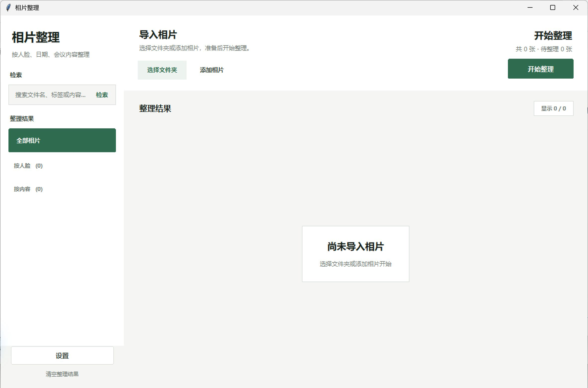Viewport: 588px width, 388px height.
Task: Open 设置 settings button
Action: 62,355
